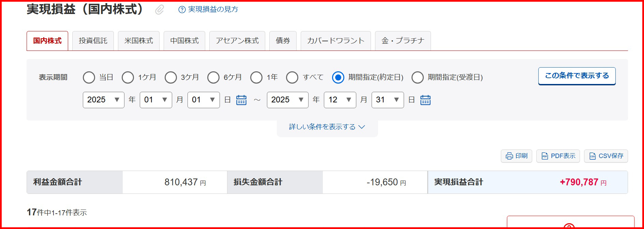644x229 pixels.
Task: Click the 印刷 print button
Action: coord(516,156)
